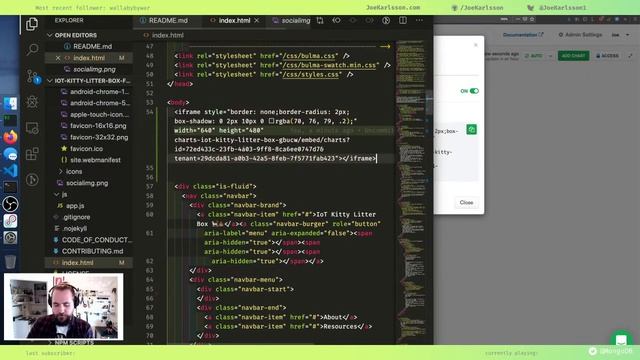This screenshot has height=360, width=640.
Task: Click the Auto refresh button
Action: click(x=534, y=56)
